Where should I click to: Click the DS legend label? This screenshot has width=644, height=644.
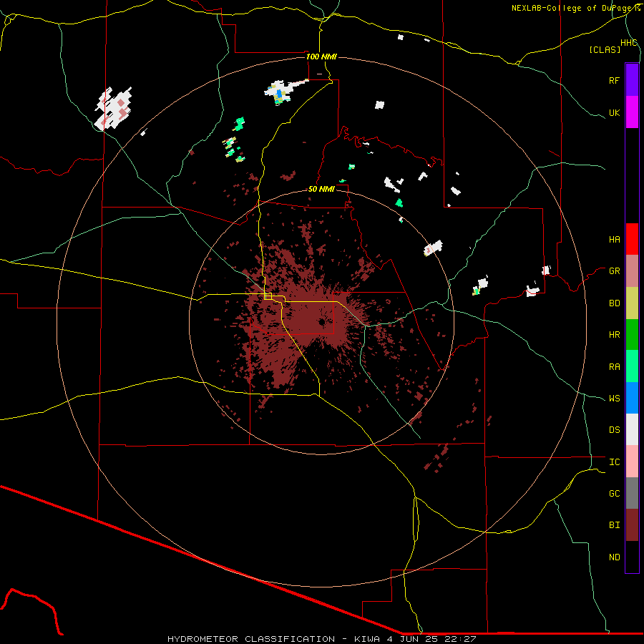614,430
